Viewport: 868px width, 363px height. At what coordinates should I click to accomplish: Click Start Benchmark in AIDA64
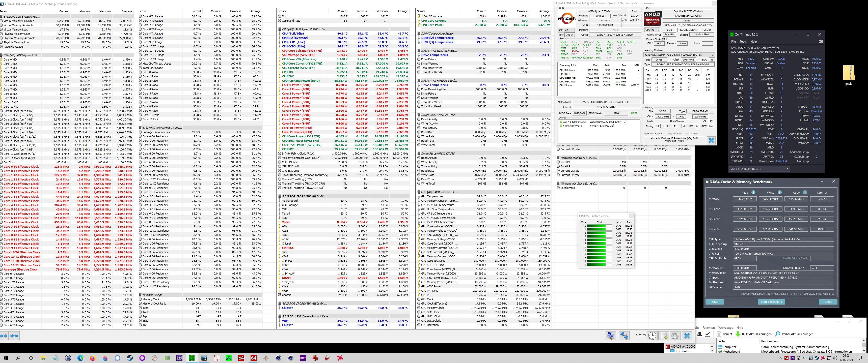tap(771, 302)
